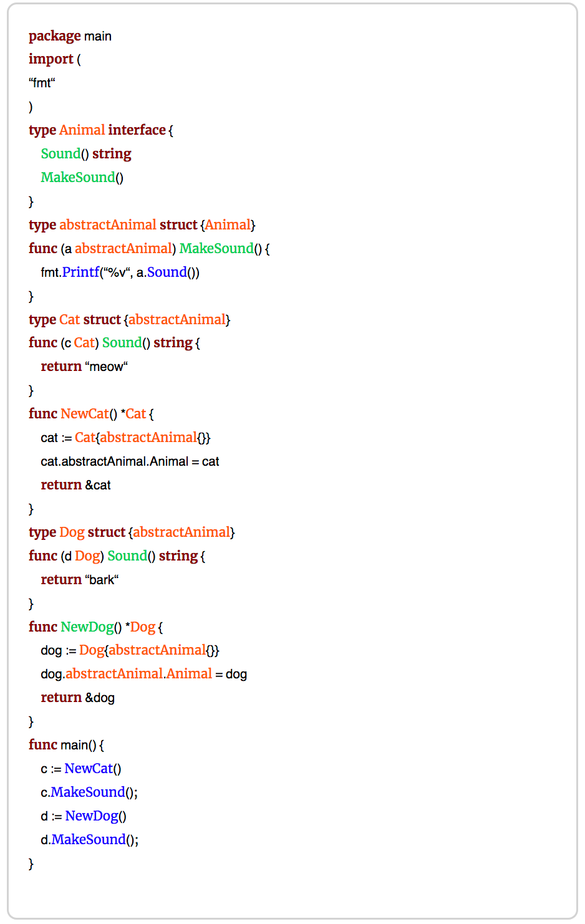Click 'func (a abstractAnimal) MakeSound() {' line

(x=149, y=249)
